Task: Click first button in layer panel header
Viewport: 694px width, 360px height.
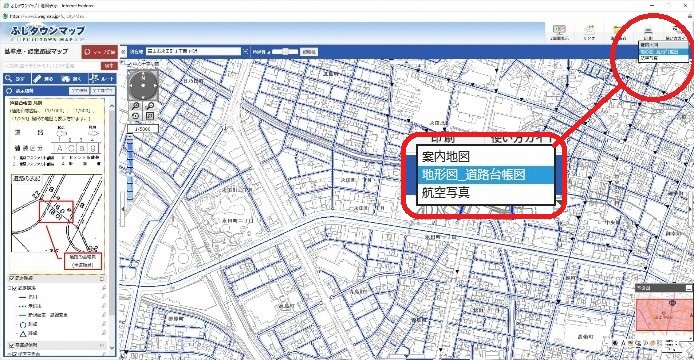Action: point(79,91)
